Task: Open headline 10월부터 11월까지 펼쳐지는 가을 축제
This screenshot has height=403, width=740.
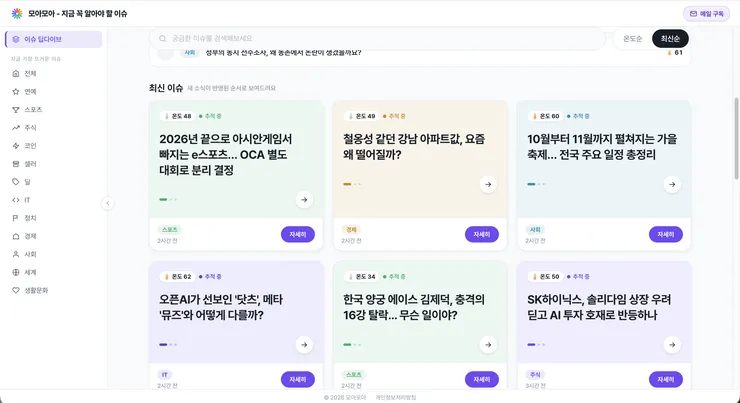Action: 602,147
